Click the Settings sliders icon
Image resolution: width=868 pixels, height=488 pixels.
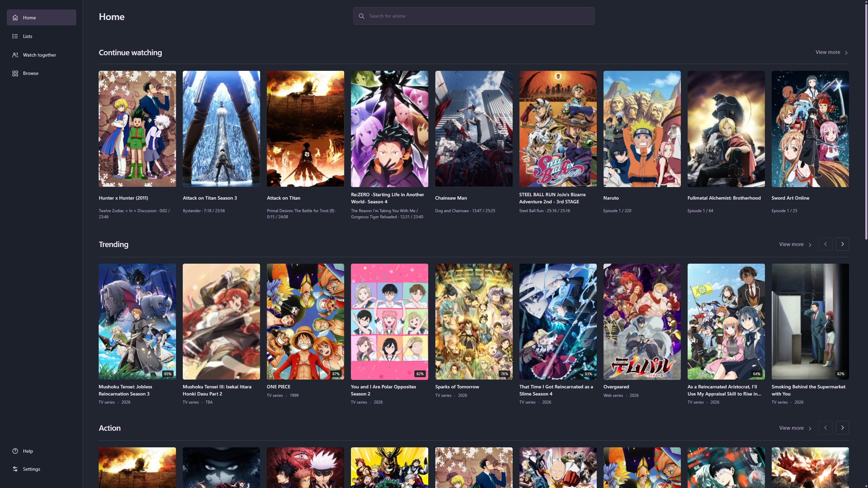[15, 469]
